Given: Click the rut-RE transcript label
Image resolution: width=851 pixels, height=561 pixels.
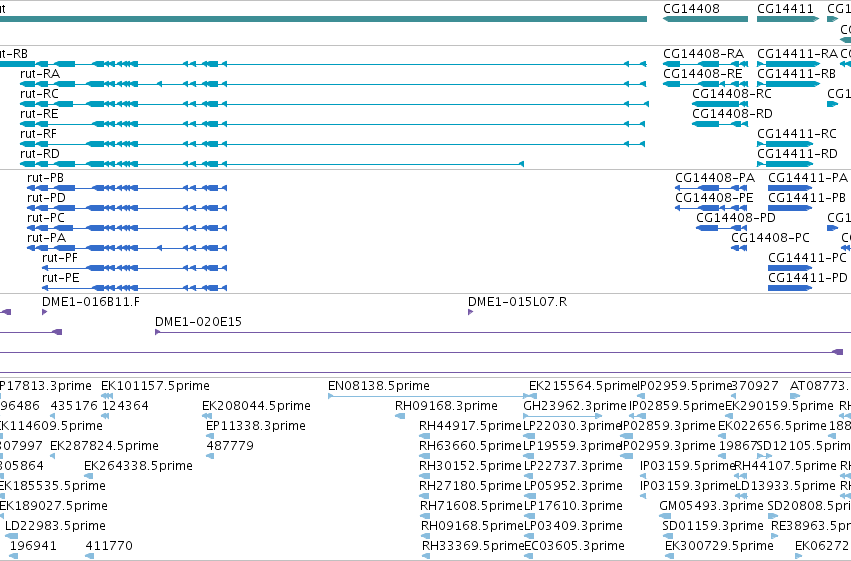Looking at the screenshot, I should (39, 114).
